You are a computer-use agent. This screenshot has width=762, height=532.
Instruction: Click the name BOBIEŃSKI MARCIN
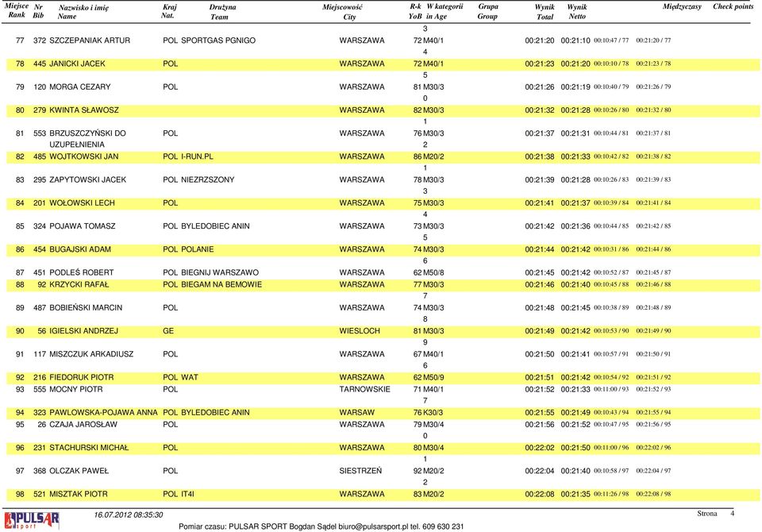pos(86,308)
